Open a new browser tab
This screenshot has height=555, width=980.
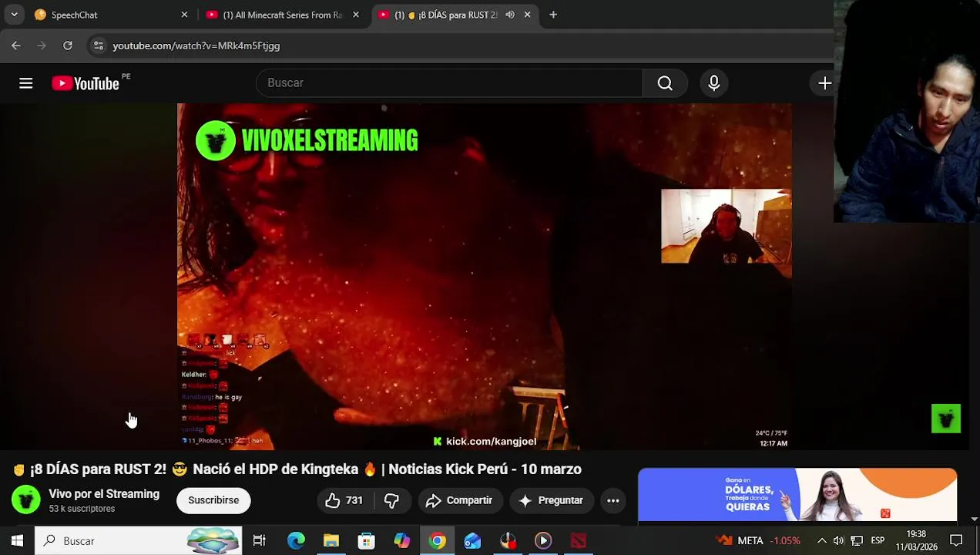553,15
